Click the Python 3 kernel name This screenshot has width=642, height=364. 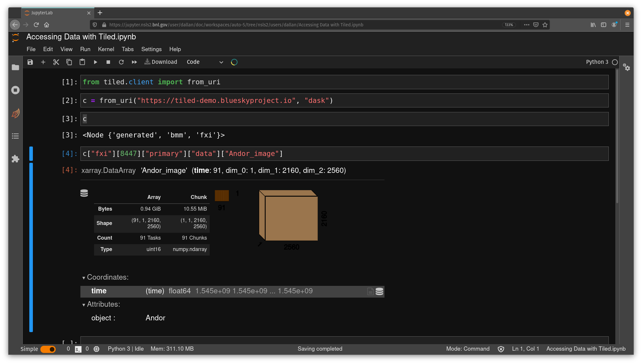coord(597,62)
